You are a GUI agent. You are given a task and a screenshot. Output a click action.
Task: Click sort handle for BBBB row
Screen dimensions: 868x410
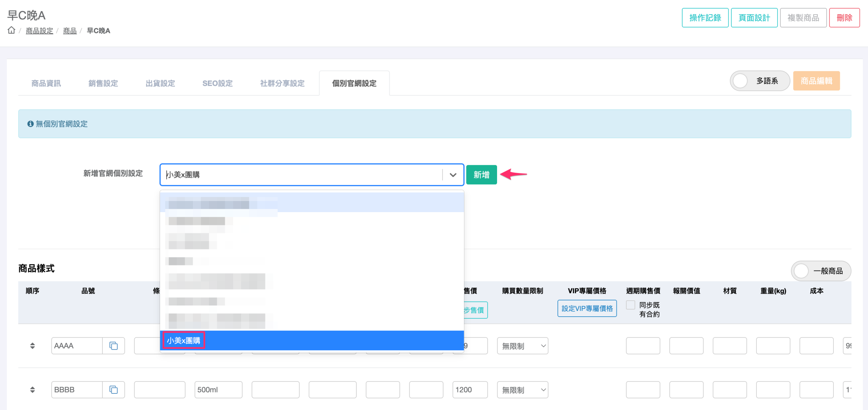pyautogui.click(x=33, y=390)
